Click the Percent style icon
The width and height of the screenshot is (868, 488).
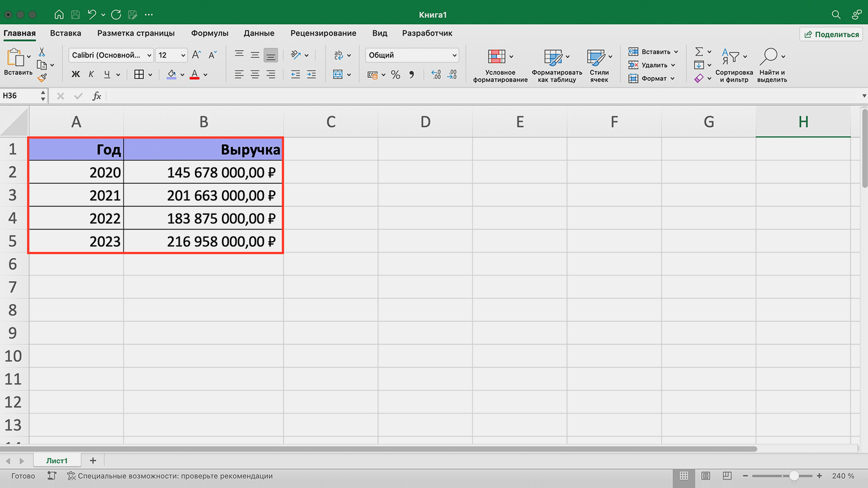396,74
